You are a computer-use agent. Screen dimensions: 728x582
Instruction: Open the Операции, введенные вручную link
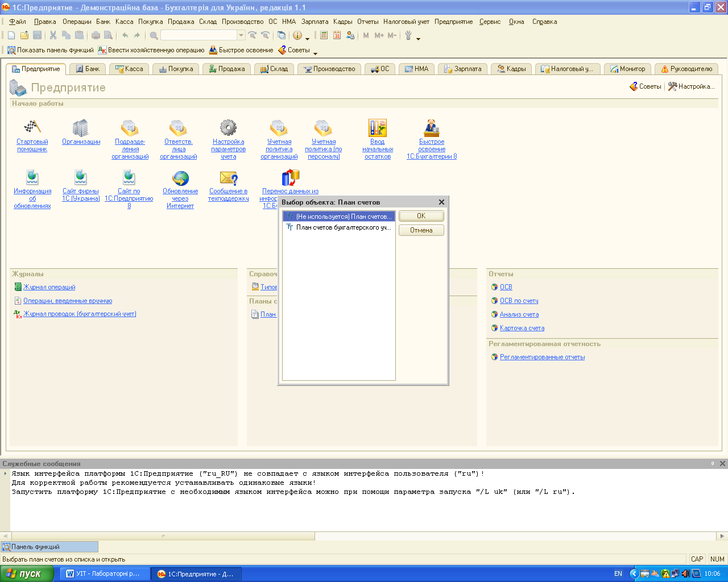pyautogui.click(x=68, y=301)
